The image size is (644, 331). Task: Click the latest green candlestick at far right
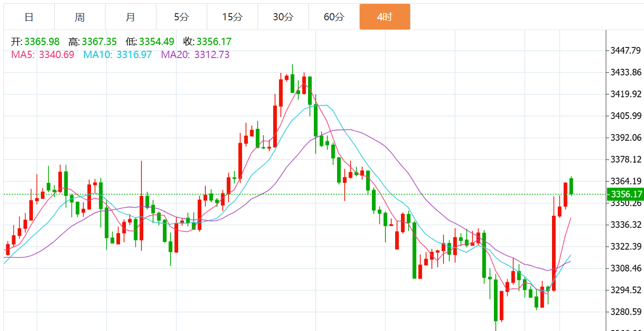tap(571, 186)
